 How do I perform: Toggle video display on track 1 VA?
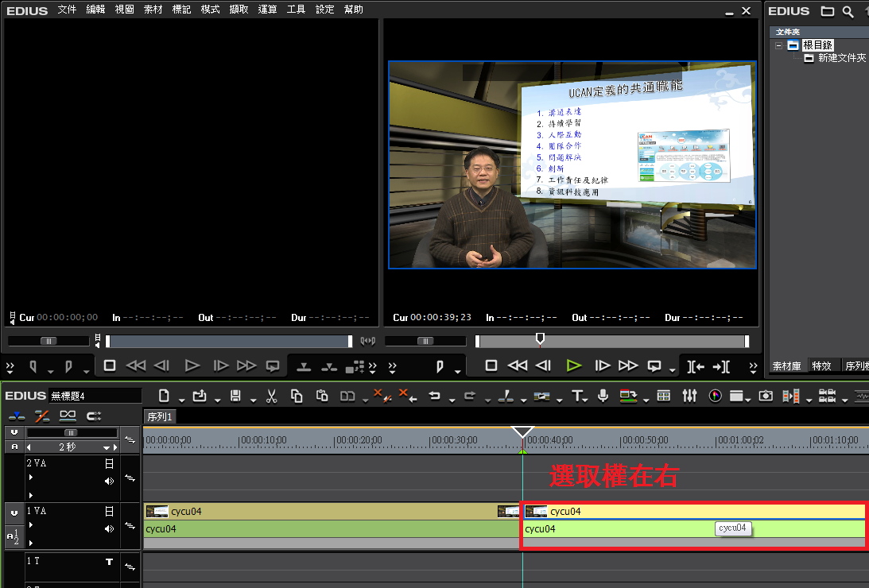[109, 511]
